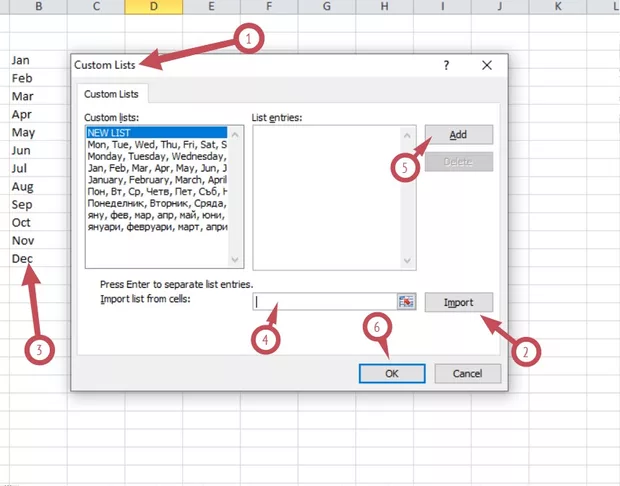
Task: Select the Custom Lists tab
Action: pyautogui.click(x=112, y=94)
